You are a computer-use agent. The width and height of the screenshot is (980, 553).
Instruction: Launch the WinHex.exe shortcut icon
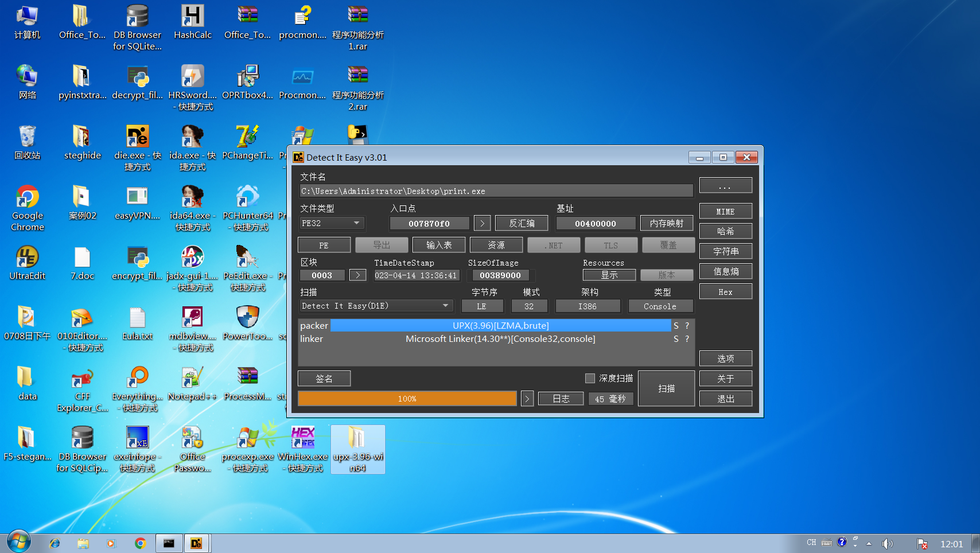302,449
